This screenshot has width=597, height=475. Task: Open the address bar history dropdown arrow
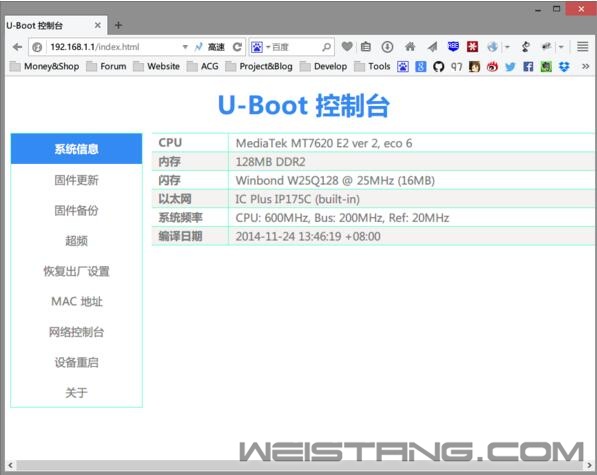tap(185, 47)
